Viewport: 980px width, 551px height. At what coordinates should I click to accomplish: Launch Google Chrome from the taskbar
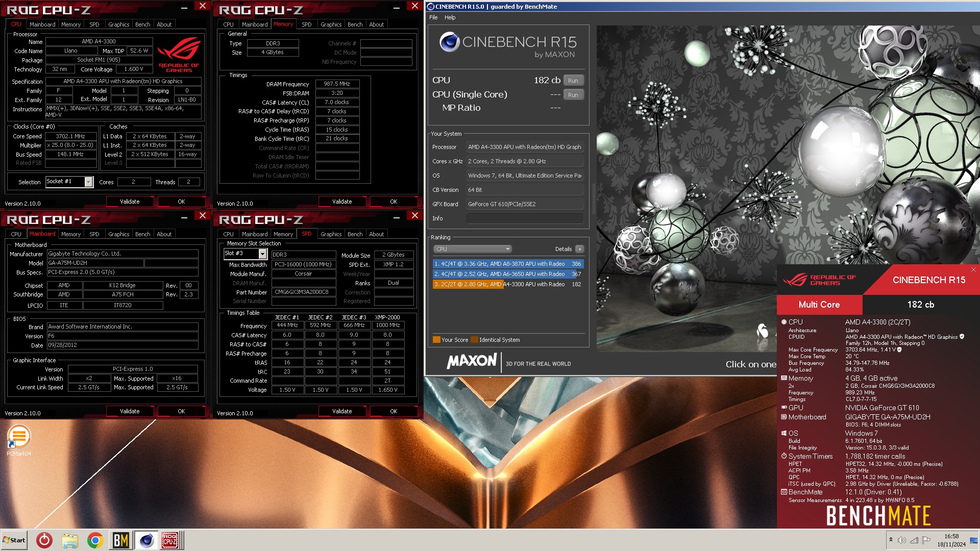tap(95, 540)
